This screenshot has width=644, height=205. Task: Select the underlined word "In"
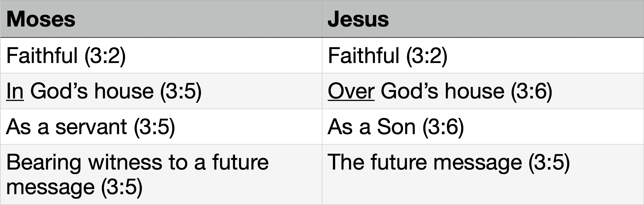(15, 91)
